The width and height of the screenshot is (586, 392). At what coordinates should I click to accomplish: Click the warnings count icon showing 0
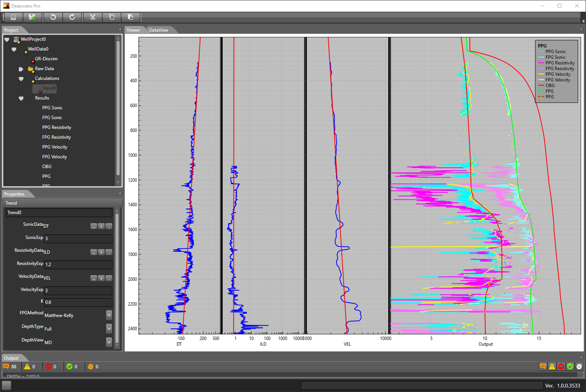(x=27, y=366)
